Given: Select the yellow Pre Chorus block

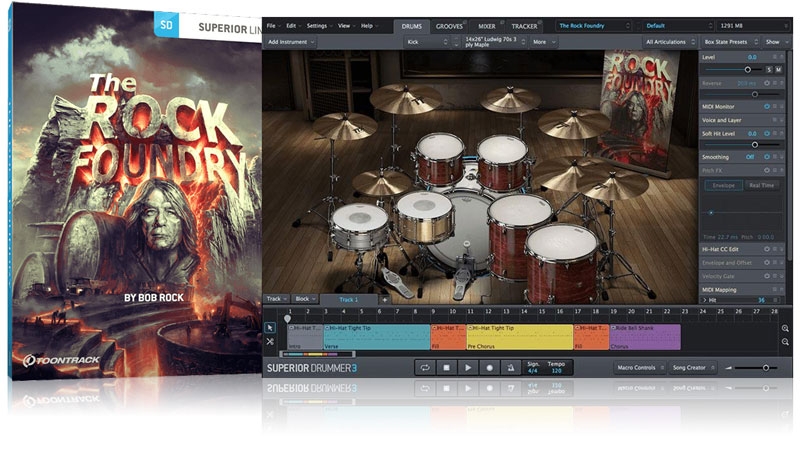Looking at the screenshot, I should pyautogui.click(x=520, y=337).
